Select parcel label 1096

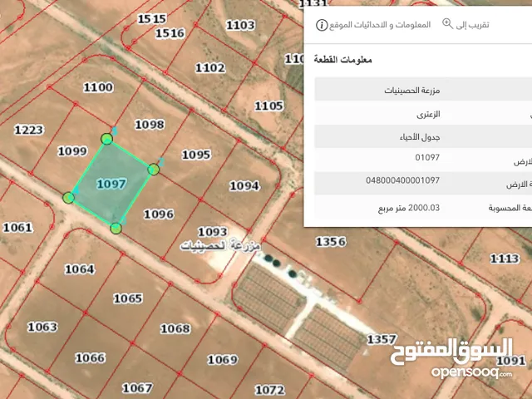click(x=159, y=214)
